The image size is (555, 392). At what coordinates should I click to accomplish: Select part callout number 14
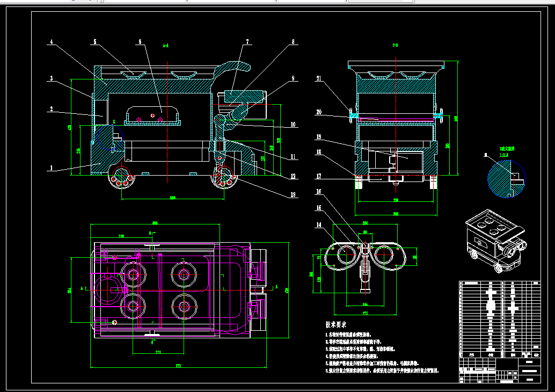(319, 225)
